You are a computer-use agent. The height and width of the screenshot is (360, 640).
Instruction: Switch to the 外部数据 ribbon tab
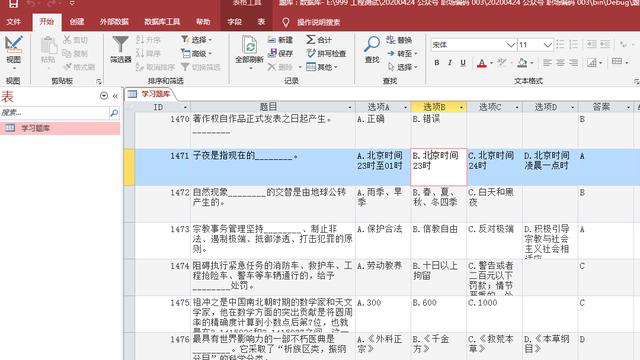click(114, 22)
